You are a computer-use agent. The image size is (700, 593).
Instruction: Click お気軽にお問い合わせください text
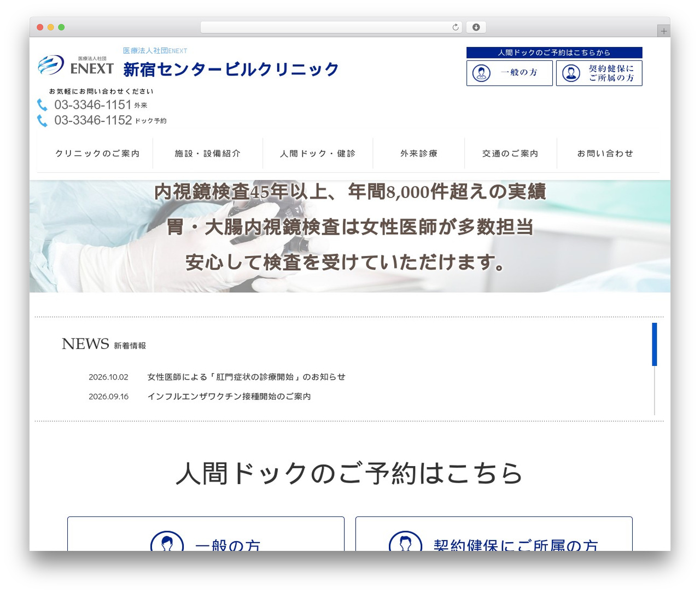pyautogui.click(x=101, y=91)
